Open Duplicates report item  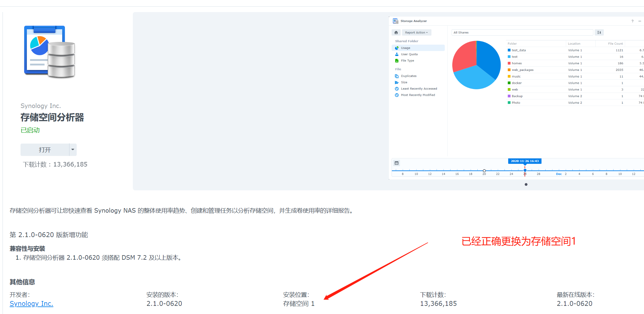click(418, 76)
